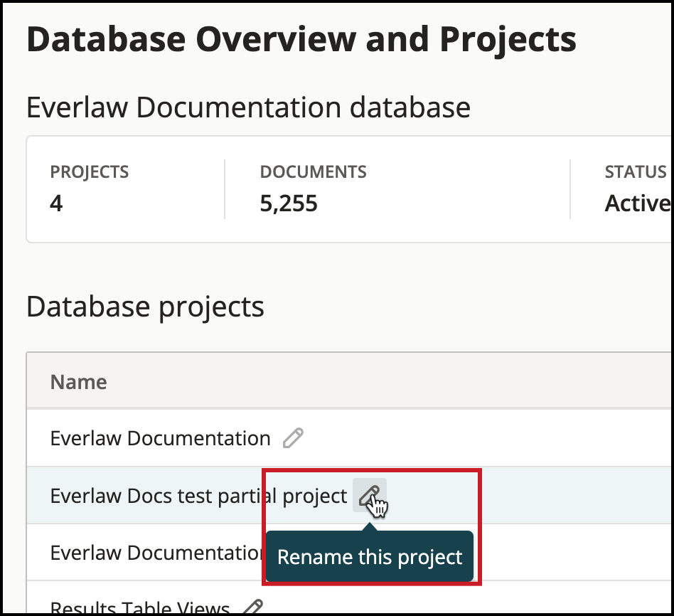Click the Active status indicator
This screenshot has width=674, height=616.
636,203
